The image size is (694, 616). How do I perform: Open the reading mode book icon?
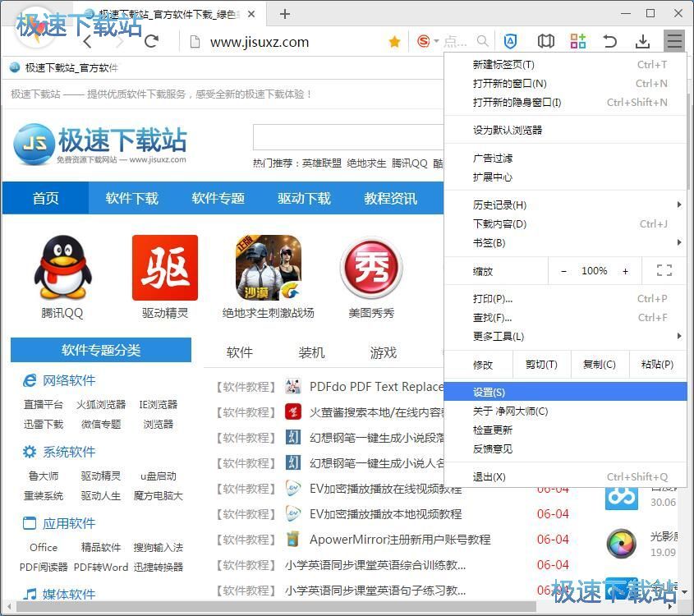[x=545, y=42]
